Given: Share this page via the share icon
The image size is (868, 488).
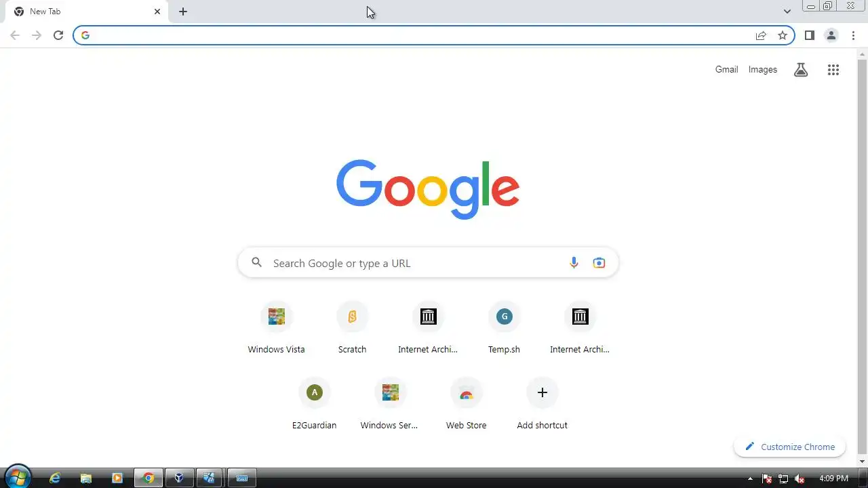Looking at the screenshot, I should [761, 35].
